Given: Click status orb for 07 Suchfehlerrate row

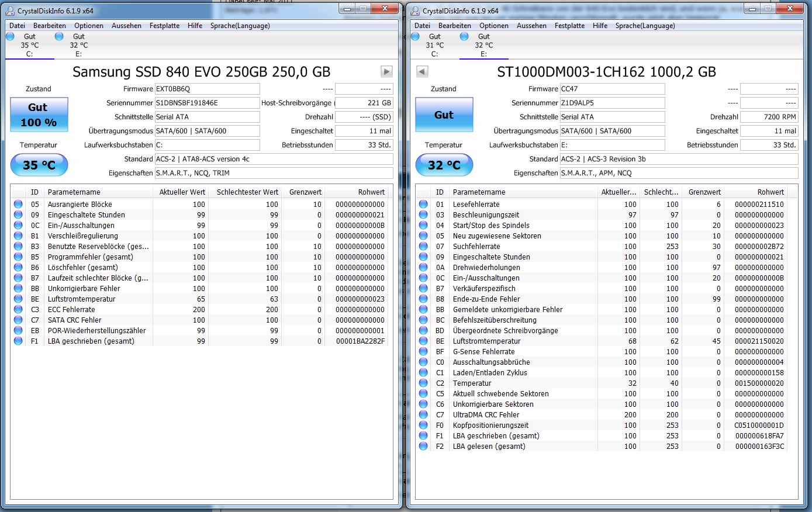Looking at the screenshot, I should pos(423,246).
